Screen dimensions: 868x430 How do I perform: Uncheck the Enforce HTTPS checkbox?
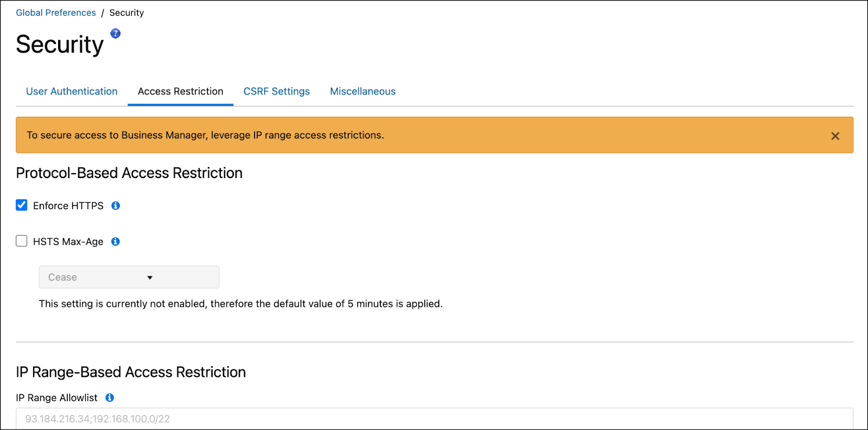point(21,205)
